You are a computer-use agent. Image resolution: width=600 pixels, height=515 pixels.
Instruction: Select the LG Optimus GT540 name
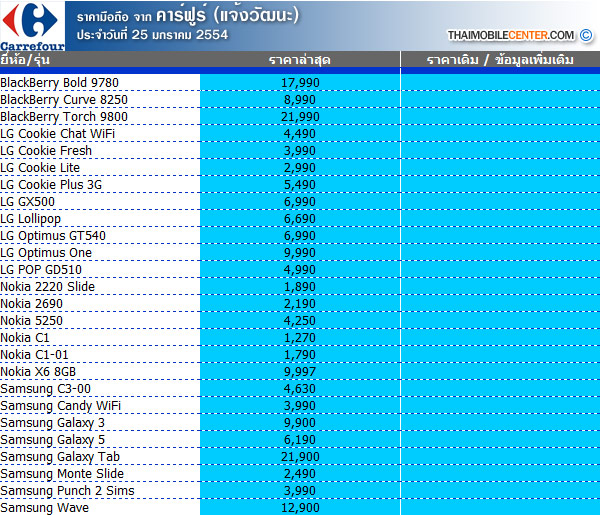point(53,236)
